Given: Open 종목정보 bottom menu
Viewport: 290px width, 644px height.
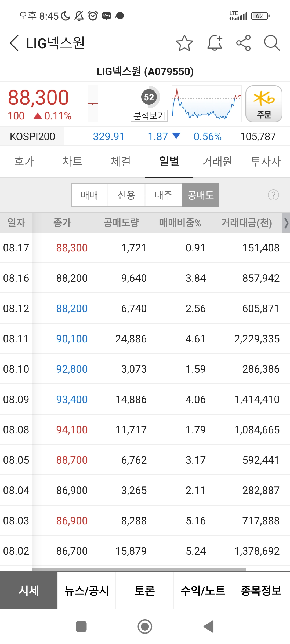Looking at the screenshot, I should [261, 590].
